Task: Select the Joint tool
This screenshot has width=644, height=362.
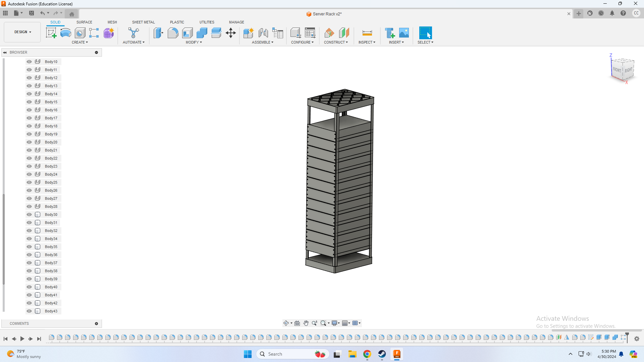Action: (x=263, y=33)
